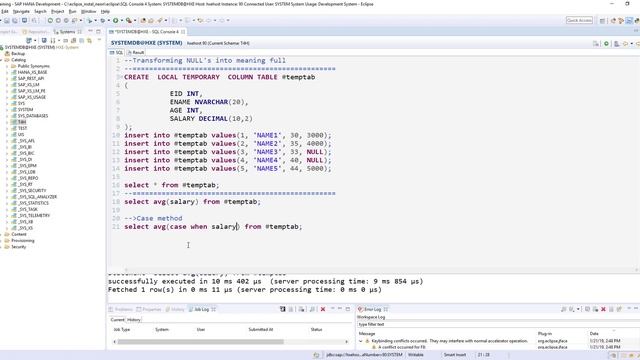The image size is (640, 360).
Task: Click the Save All icon in the toolbar
Action: point(15,20)
